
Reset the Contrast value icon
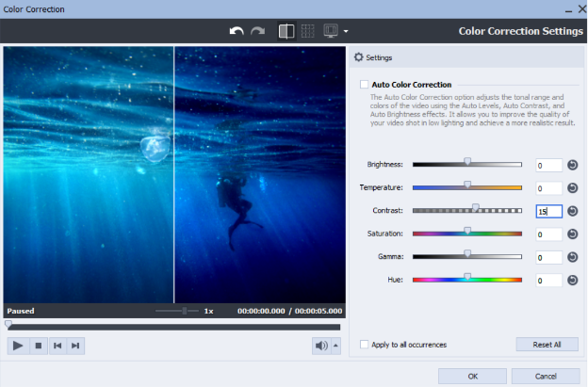coord(572,211)
